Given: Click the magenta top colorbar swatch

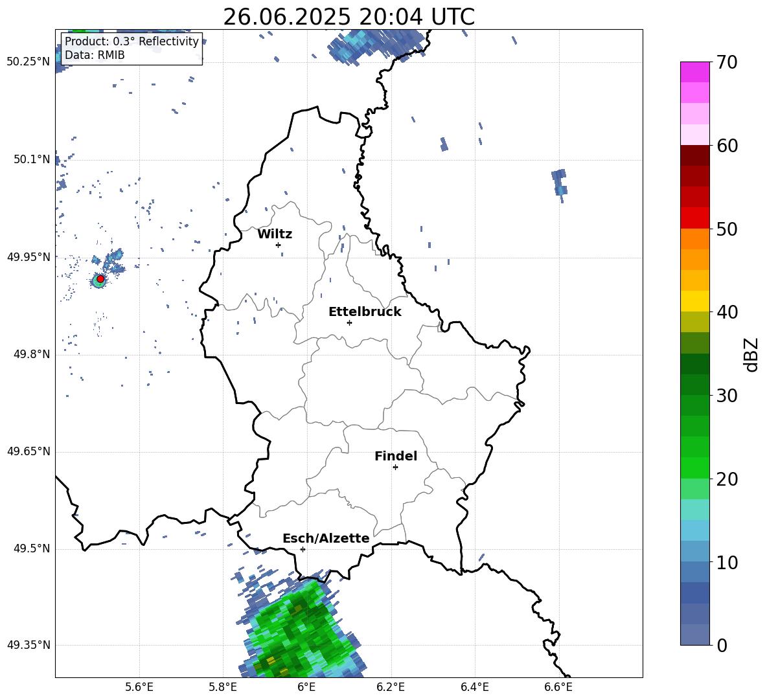Looking at the screenshot, I should [x=695, y=72].
